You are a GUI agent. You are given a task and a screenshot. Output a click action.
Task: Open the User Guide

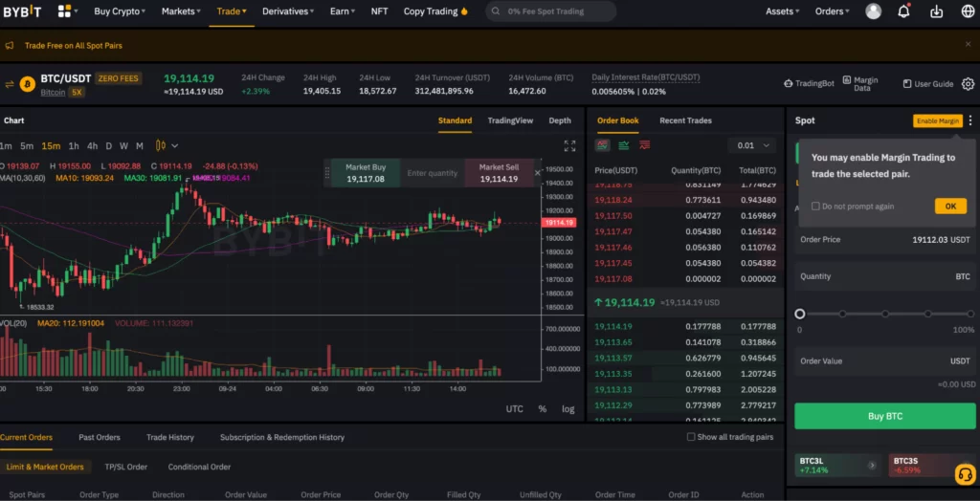(x=928, y=84)
